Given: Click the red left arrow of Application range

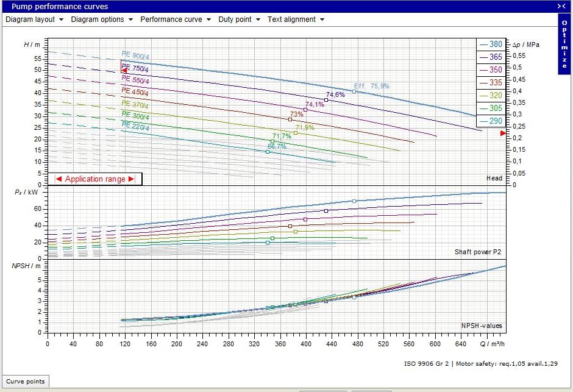Looking at the screenshot, I should coord(59,179).
